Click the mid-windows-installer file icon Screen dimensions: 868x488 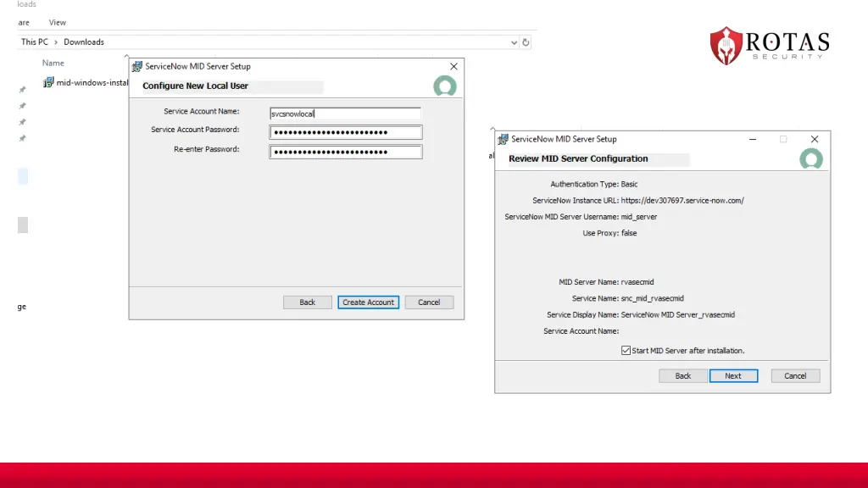48,82
